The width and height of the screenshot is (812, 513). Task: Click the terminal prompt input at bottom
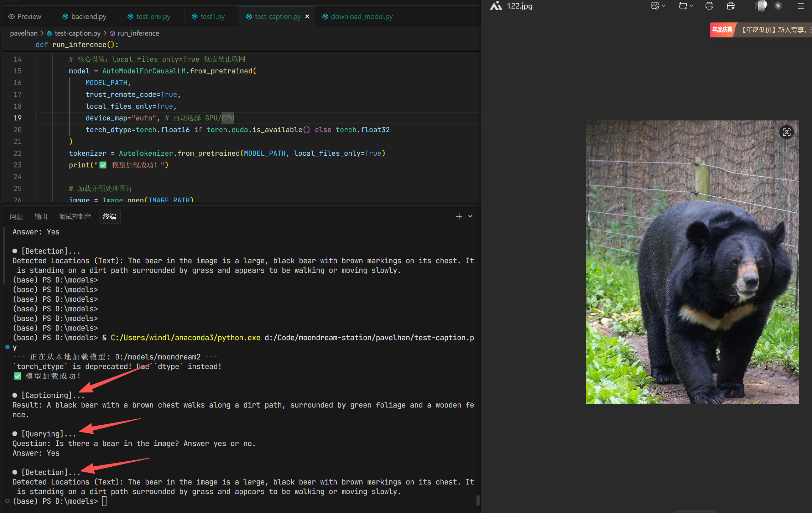104,501
